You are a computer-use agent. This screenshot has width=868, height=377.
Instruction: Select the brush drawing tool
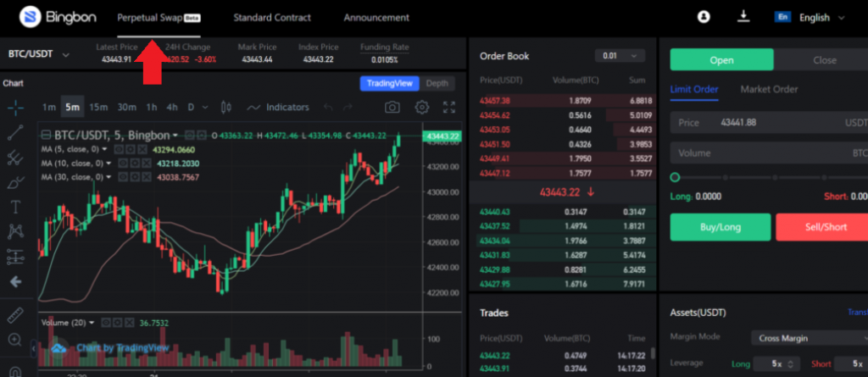tap(15, 182)
